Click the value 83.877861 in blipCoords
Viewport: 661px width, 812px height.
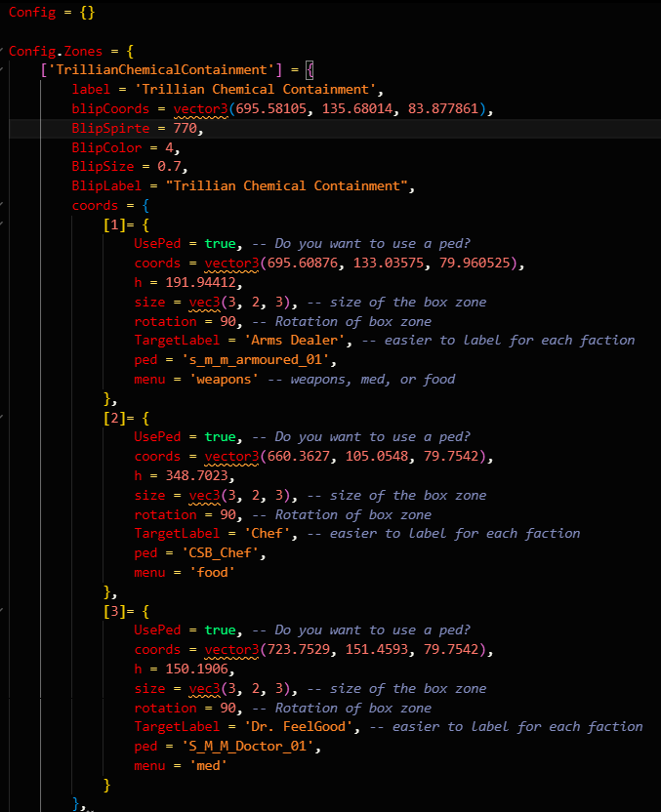pyautogui.click(x=443, y=108)
